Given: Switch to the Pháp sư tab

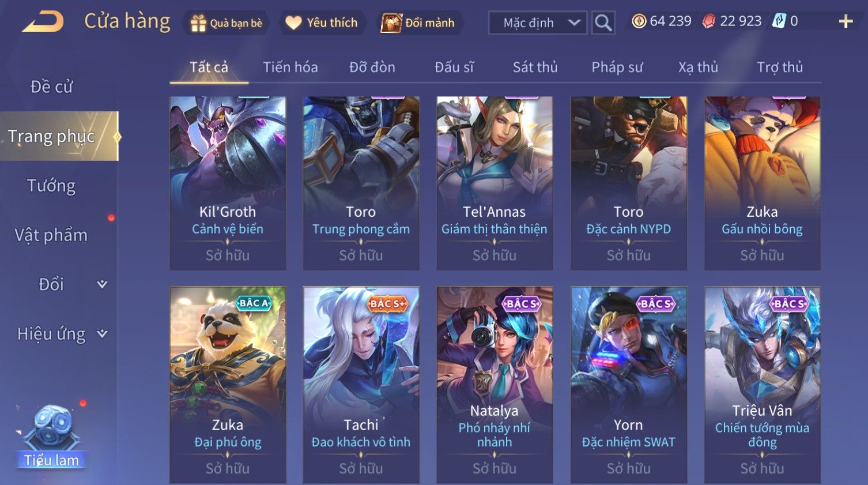Looking at the screenshot, I should pos(617,67).
